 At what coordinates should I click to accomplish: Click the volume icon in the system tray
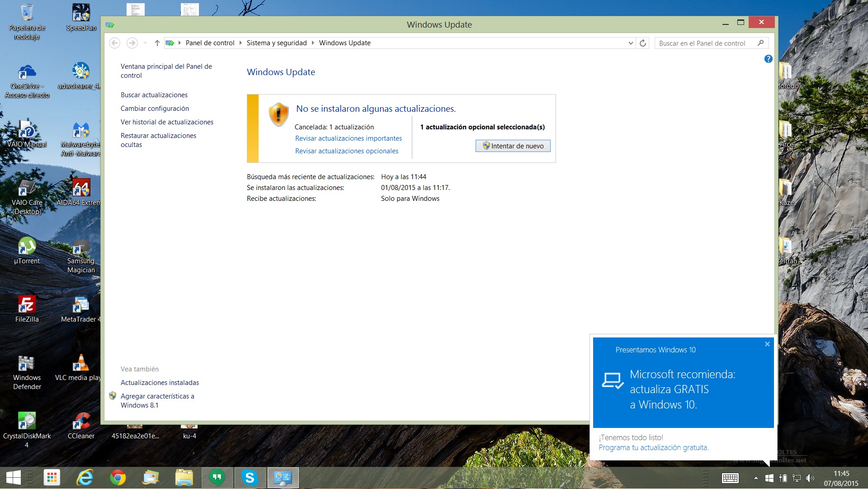[x=809, y=478]
